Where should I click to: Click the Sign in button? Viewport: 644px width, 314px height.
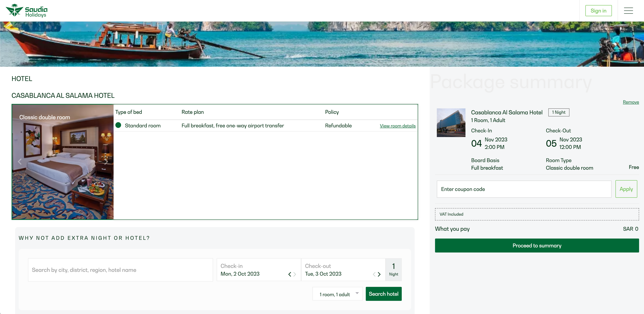tap(598, 11)
